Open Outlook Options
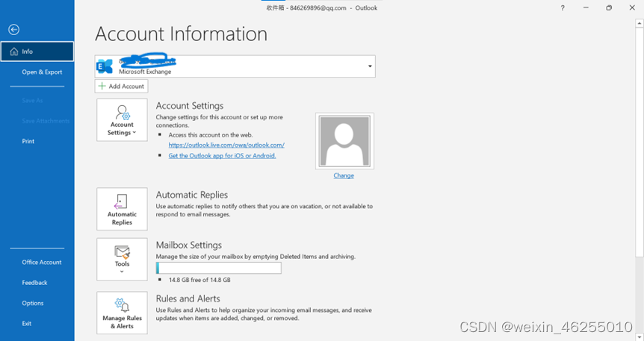Screen dimensions: 644x341 click(32, 303)
